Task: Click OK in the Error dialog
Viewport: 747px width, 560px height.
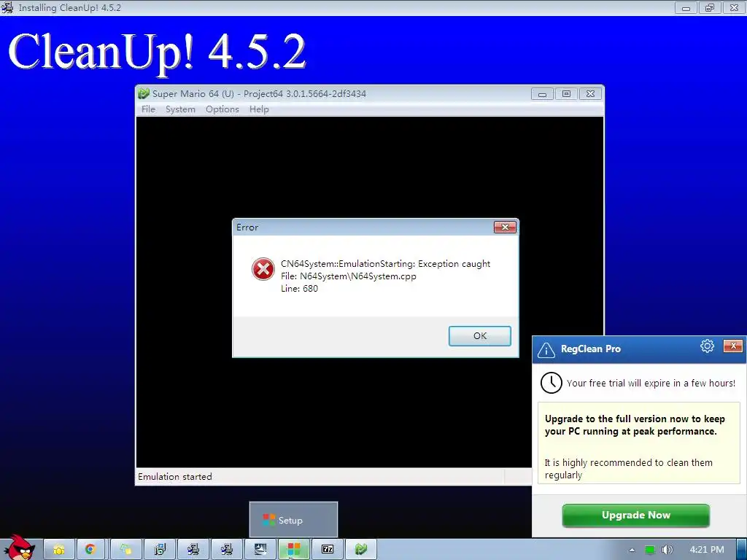Action: (480, 335)
